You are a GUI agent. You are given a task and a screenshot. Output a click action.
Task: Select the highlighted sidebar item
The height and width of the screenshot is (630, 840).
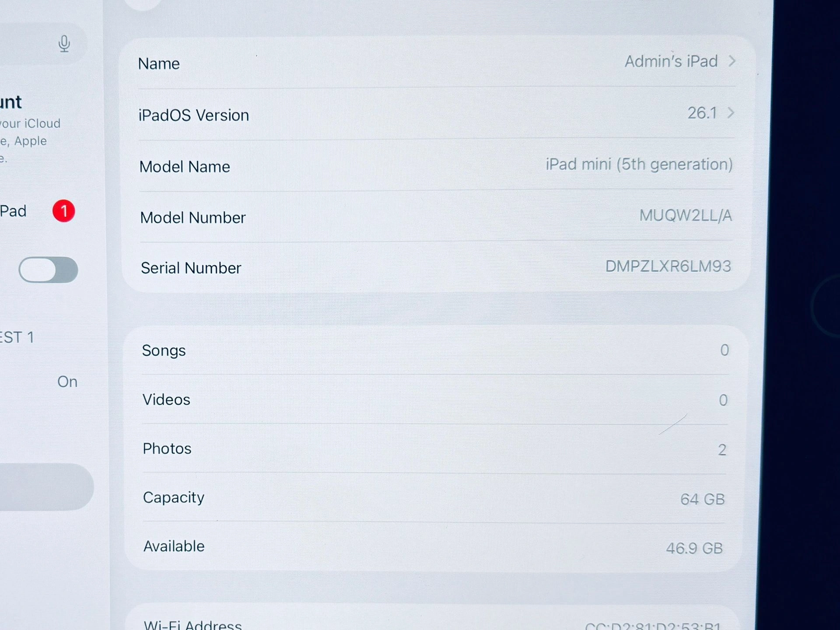coord(46,487)
